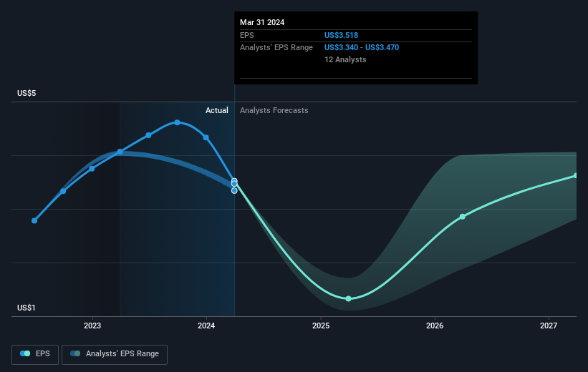The image size is (588, 372).
Task: Click the Analysts Forecasts section label
Action: pyautogui.click(x=274, y=110)
